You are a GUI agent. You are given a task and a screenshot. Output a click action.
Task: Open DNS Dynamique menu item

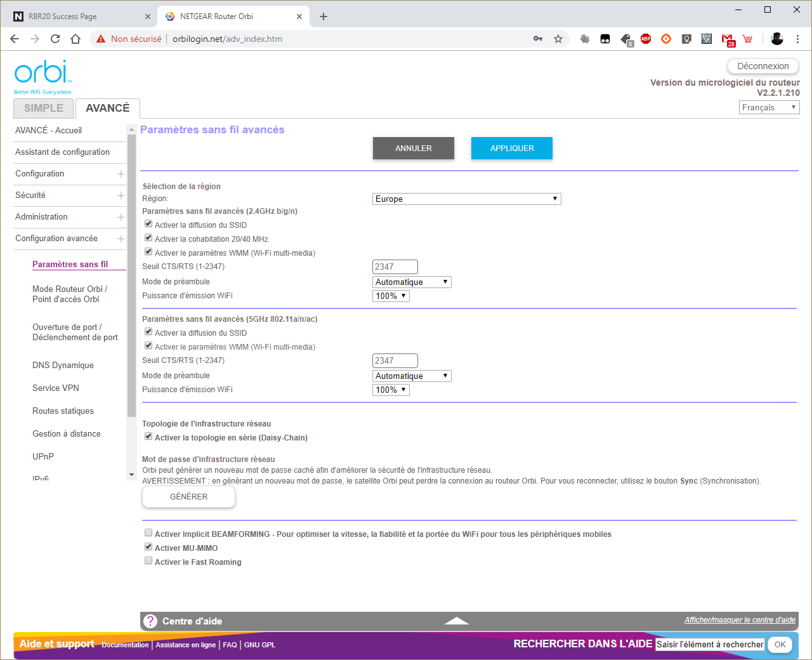[x=63, y=365]
